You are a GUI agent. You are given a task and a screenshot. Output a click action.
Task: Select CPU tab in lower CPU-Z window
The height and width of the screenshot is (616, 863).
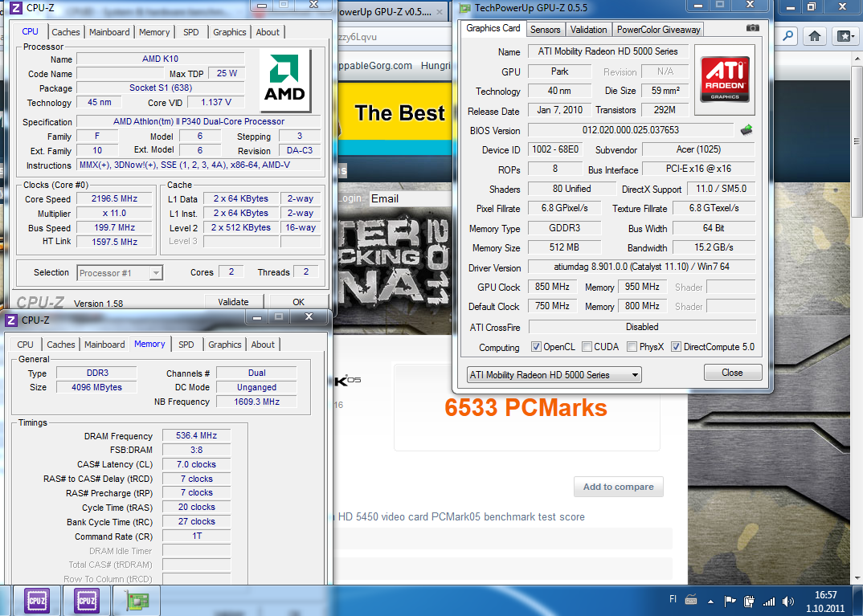click(x=26, y=345)
